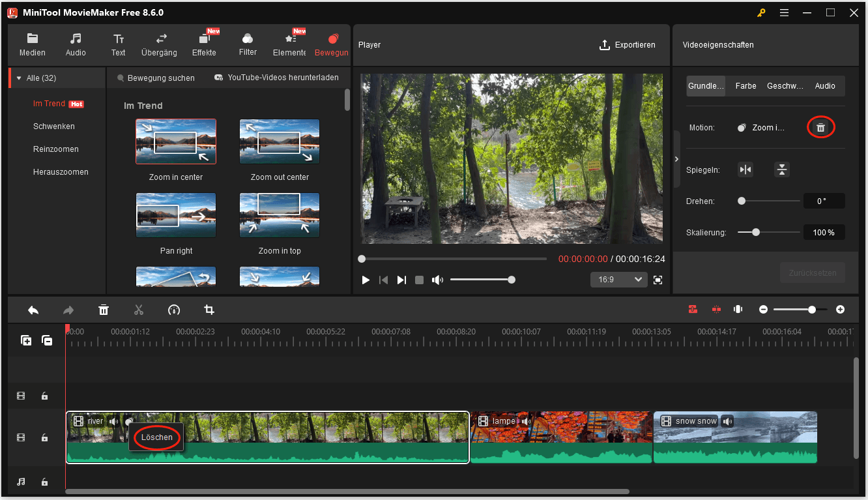Open the Medien tab
868x500 pixels.
click(x=33, y=45)
